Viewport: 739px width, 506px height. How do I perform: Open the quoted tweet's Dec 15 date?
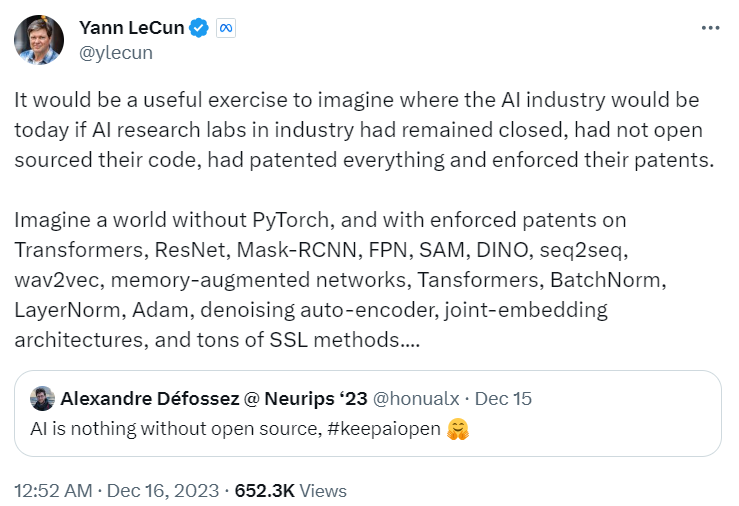[x=503, y=399]
